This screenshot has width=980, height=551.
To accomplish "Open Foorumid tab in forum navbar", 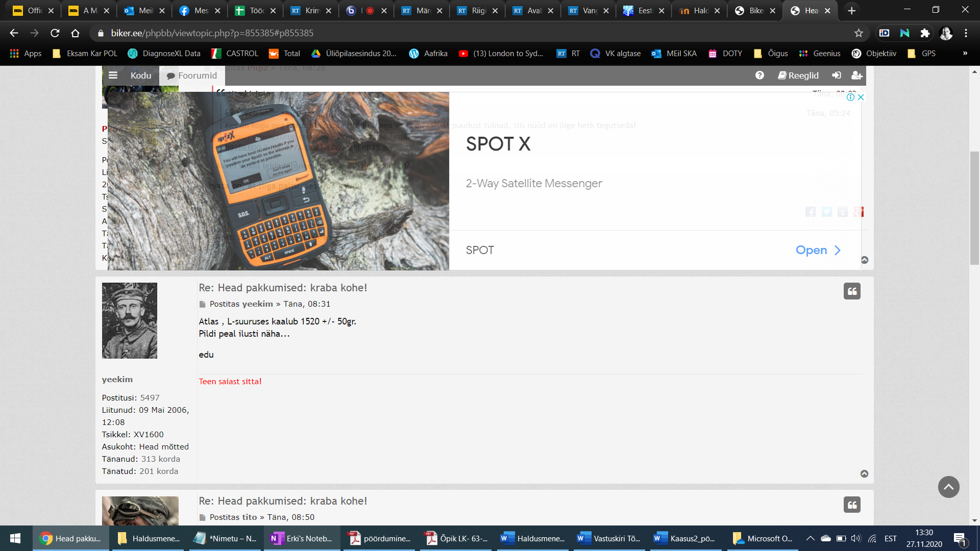I will coord(192,76).
